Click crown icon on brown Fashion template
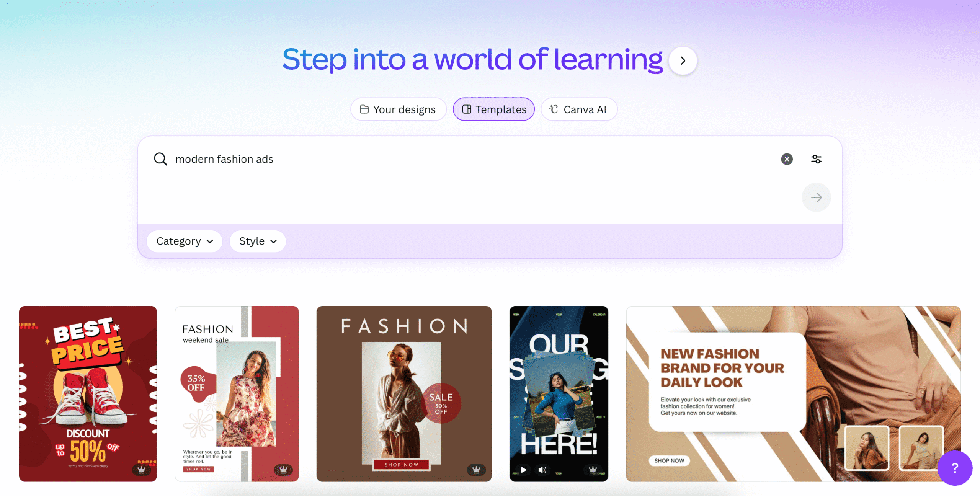The width and height of the screenshot is (980, 496). pos(476,470)
